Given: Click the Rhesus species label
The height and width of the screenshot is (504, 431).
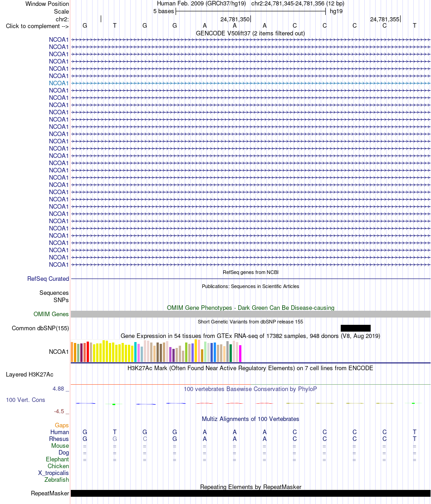Looking at the screenshot, I should 59,439.
